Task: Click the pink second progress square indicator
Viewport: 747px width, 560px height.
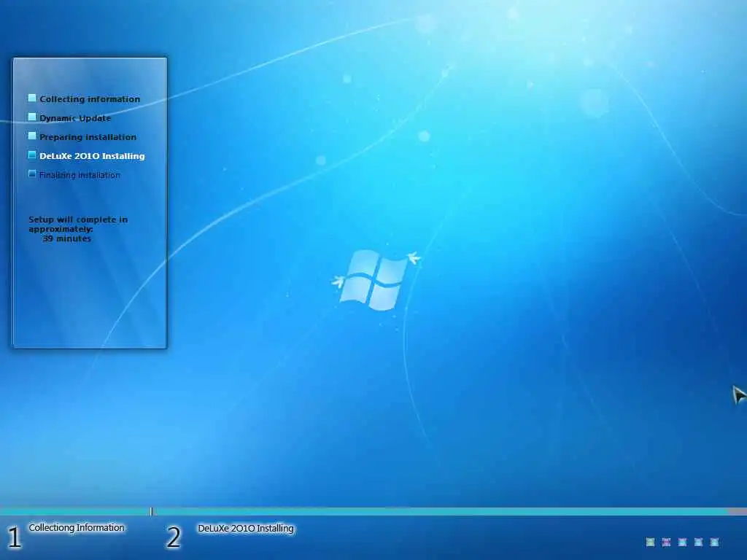Action: tap(666, 542)
